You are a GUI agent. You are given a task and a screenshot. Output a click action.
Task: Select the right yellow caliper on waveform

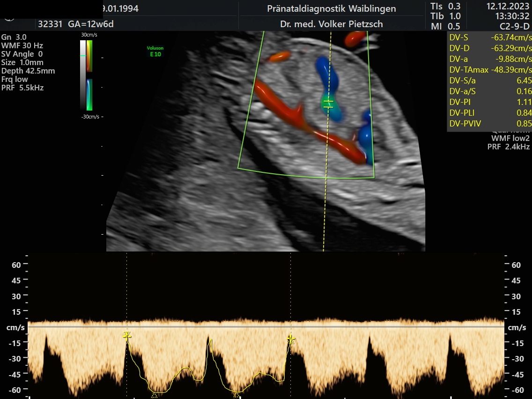coord(291,338)
